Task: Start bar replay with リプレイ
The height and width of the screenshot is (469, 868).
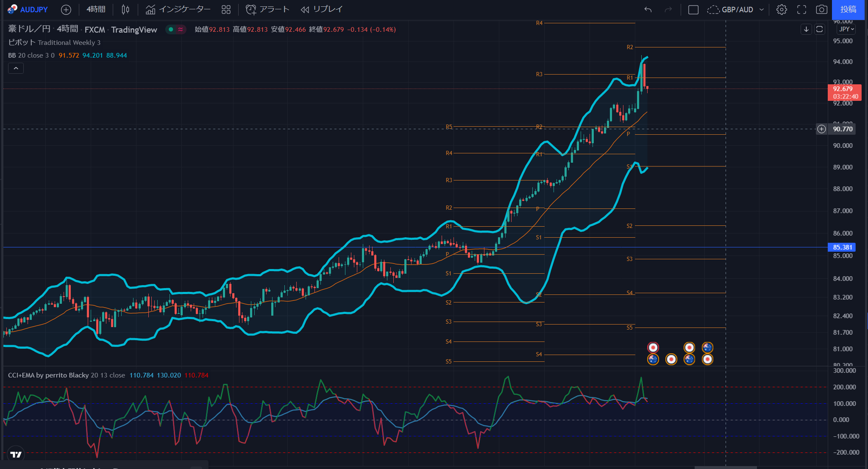Action: pos(321,9)
